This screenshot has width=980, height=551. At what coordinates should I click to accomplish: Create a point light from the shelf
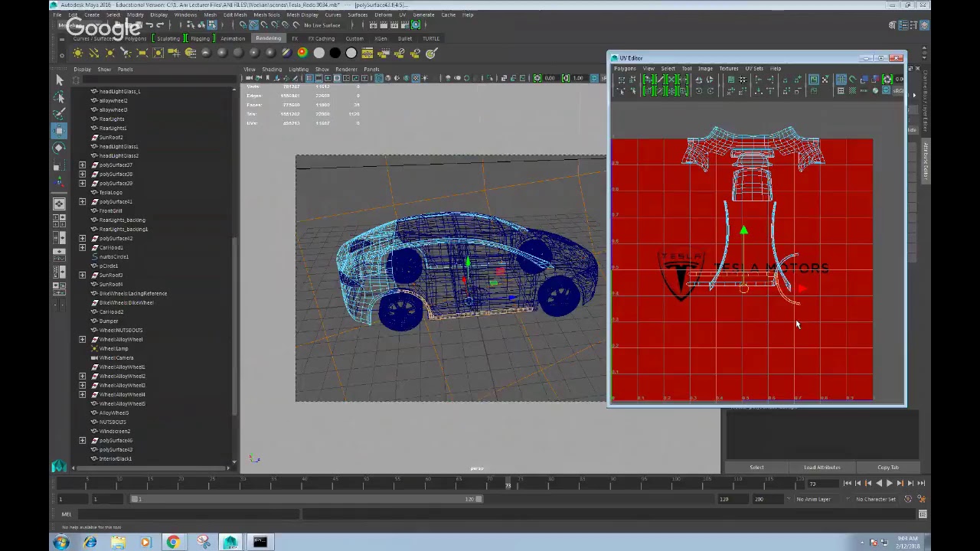109,53
